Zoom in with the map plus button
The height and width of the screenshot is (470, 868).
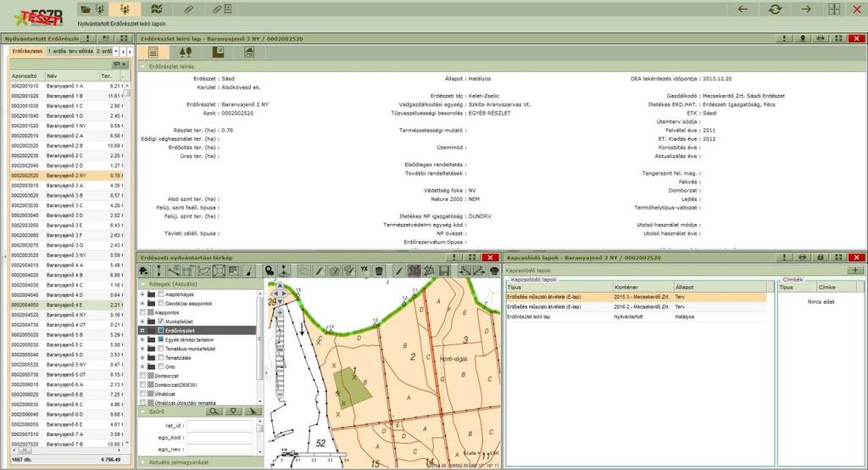280,314
